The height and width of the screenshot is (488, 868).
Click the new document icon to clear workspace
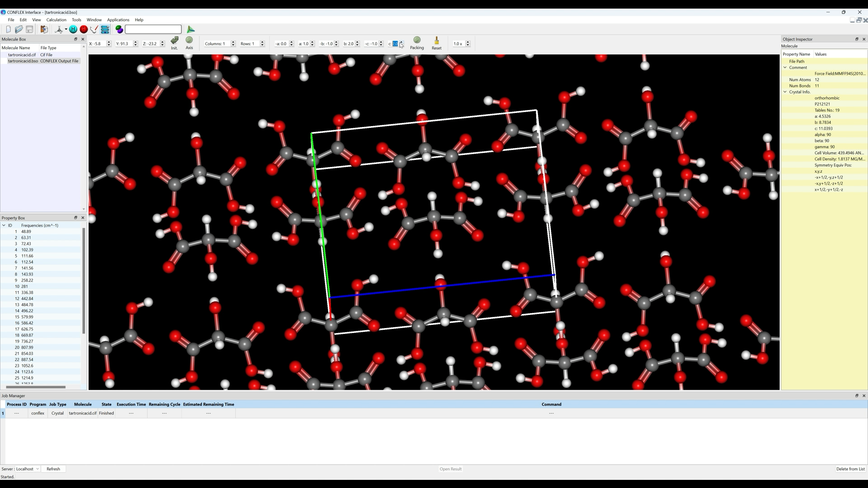pyautogui.click(x=8, y=29)
